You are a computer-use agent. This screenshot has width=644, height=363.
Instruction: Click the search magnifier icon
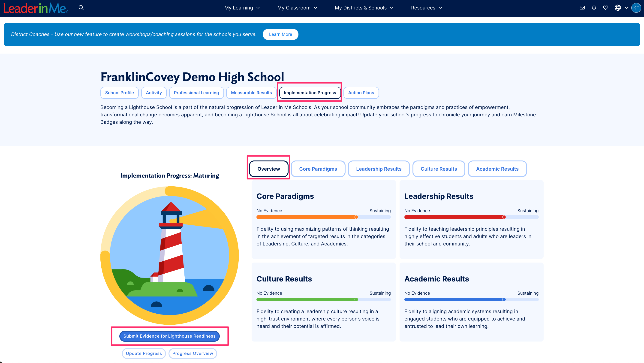pyautogui.click(x=81, y=8)
